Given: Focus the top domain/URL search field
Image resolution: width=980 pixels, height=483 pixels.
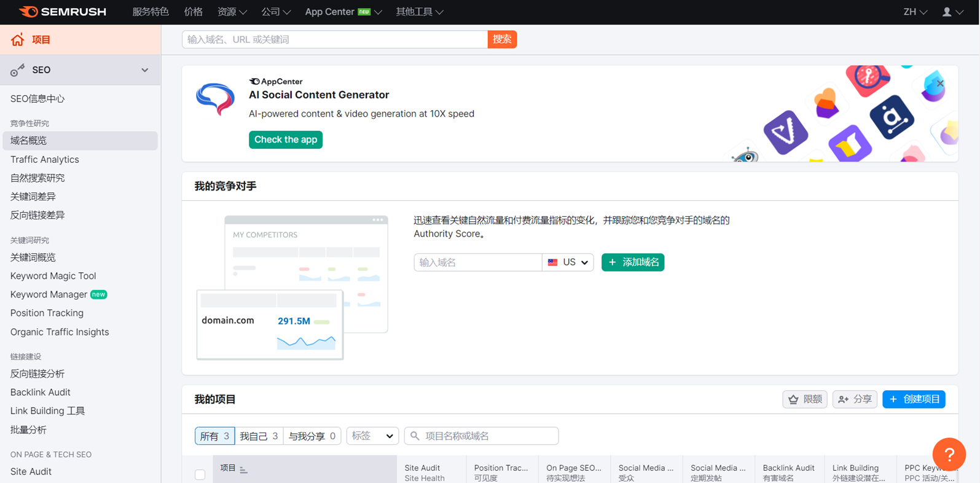Looking at the screenshot, I should [335, 39].
